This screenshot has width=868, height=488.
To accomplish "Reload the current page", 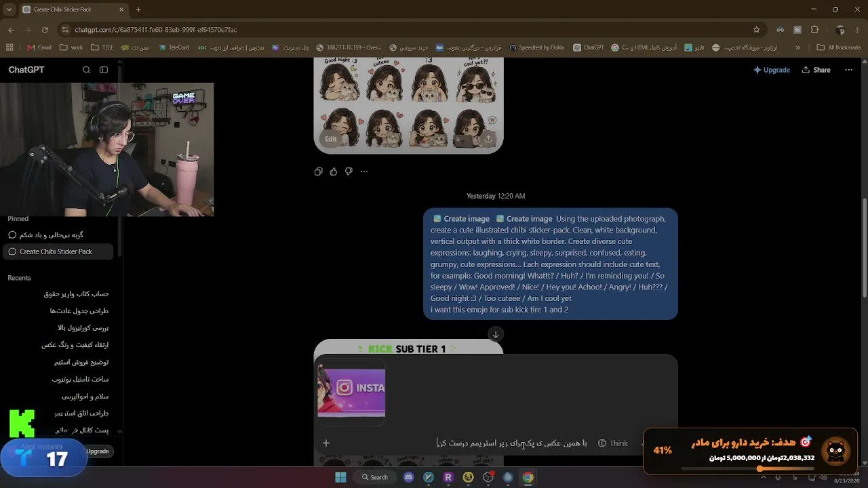I will pyautogui.click(x=45, y=30).
